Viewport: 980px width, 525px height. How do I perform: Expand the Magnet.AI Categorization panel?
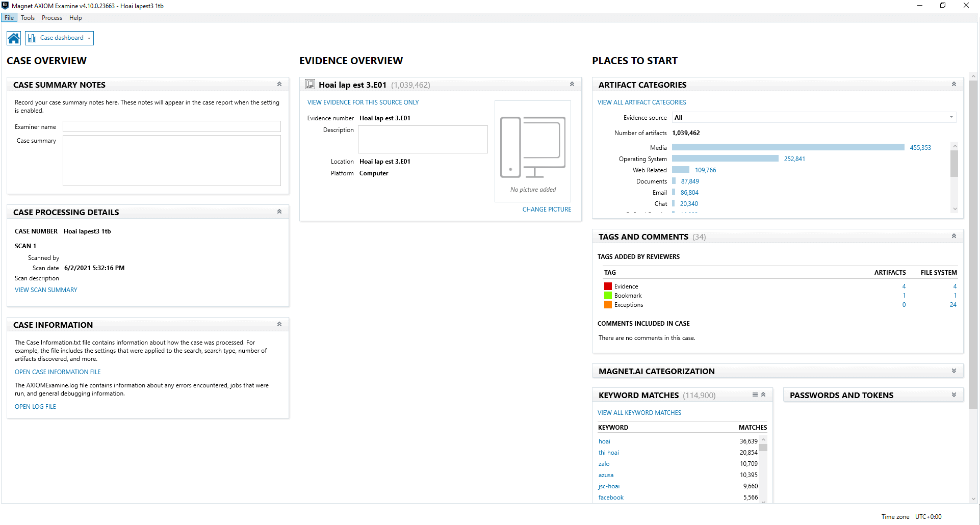coord(954,371)
